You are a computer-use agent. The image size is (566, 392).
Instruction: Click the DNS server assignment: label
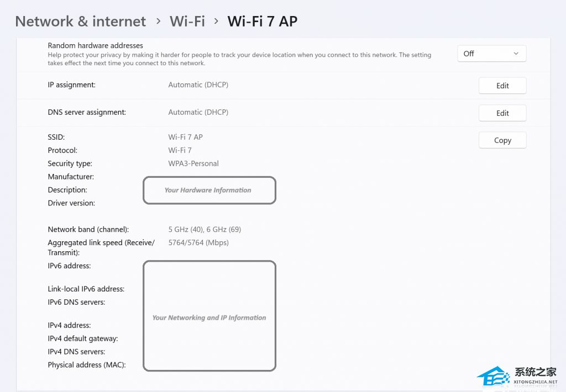tap(87, 112)
